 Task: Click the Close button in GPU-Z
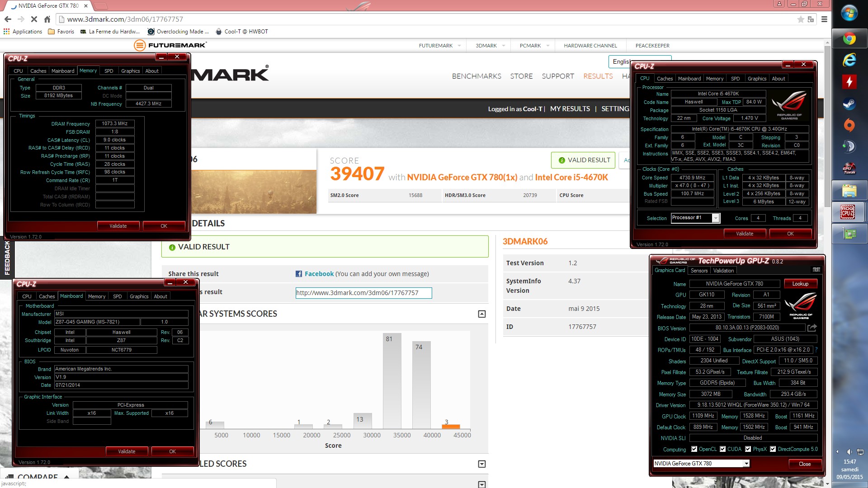click(x=805, y=464)
